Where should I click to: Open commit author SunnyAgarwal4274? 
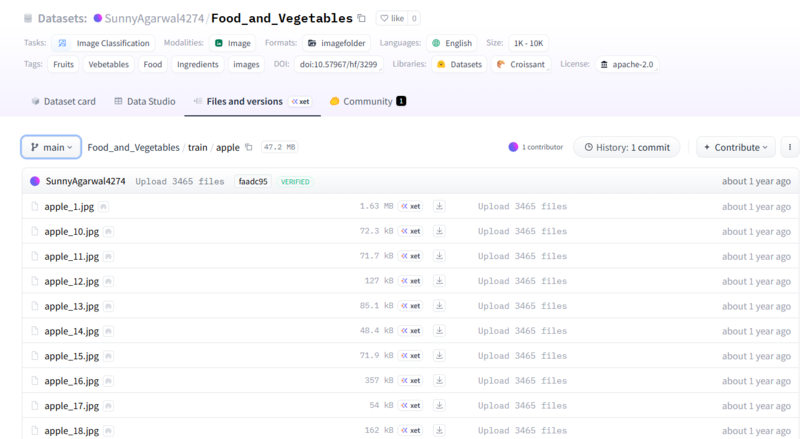85,181
